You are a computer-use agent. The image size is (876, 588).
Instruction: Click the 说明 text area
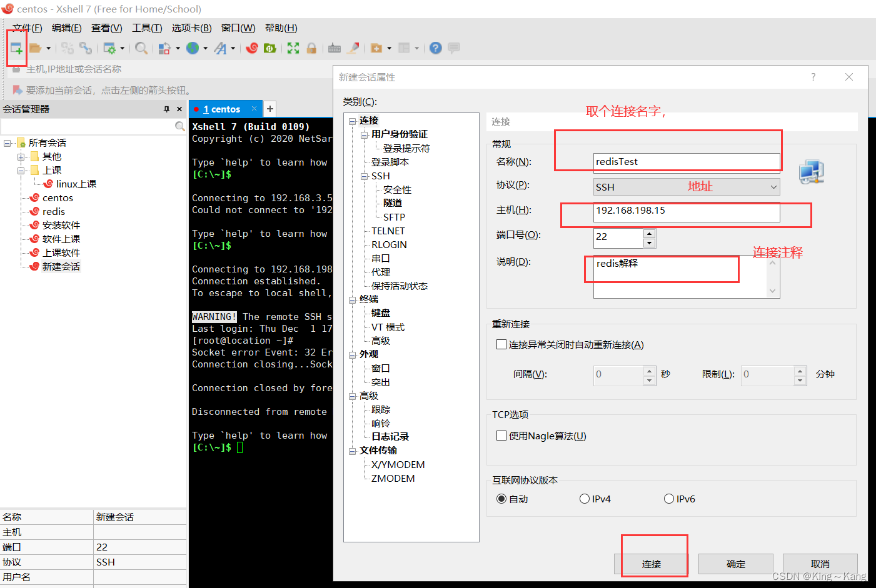(x=687, y=277)
